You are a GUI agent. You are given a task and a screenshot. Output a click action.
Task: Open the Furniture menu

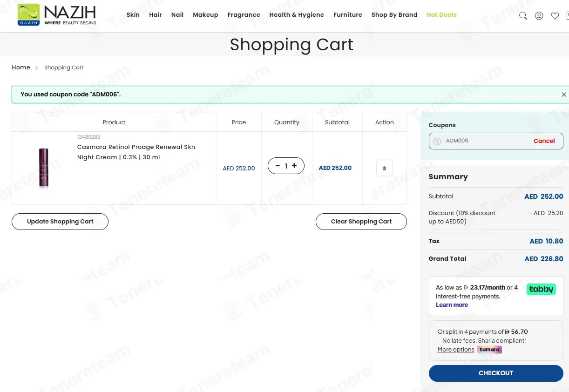coord(348,15)
